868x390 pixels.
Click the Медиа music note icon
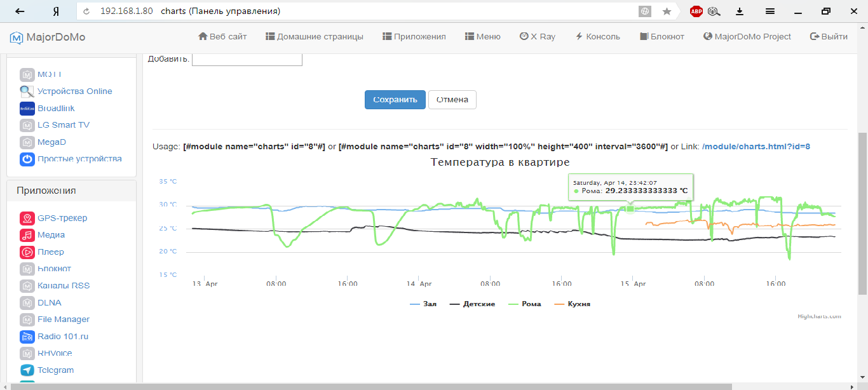tap(27, 235)
